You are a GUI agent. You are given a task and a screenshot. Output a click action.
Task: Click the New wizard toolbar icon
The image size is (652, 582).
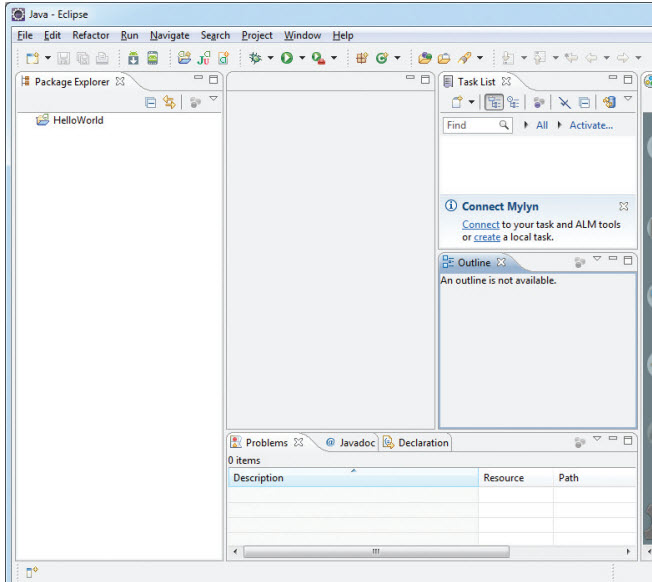pyautogui.click(x=32, y=58)
